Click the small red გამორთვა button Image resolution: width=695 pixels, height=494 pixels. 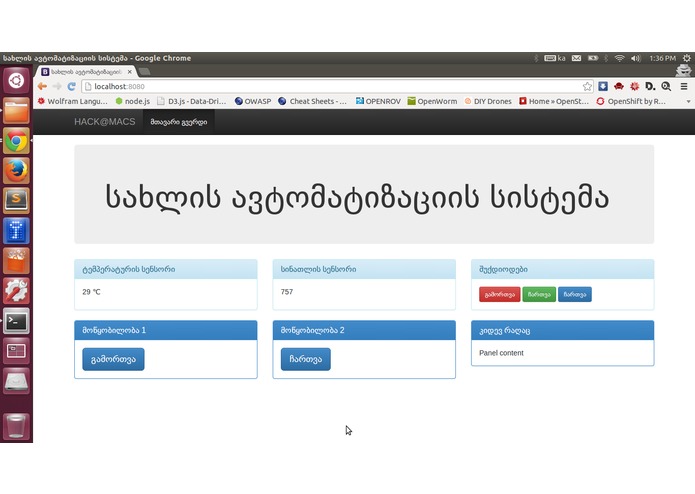[x=500, y=295]
